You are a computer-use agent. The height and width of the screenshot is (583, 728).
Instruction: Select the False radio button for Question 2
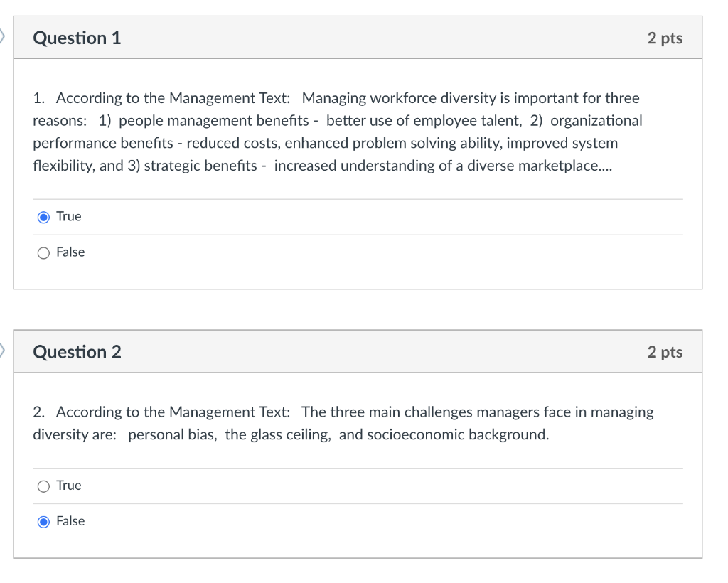[43, 521]
